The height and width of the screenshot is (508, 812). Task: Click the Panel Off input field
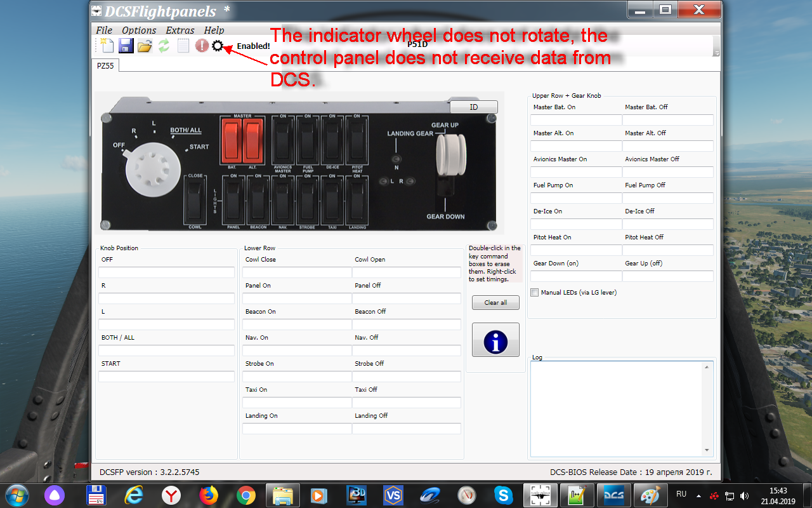coord(407,298)
